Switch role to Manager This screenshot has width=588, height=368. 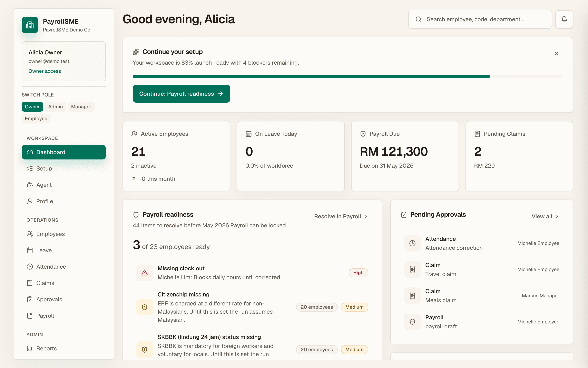(81, 107)
